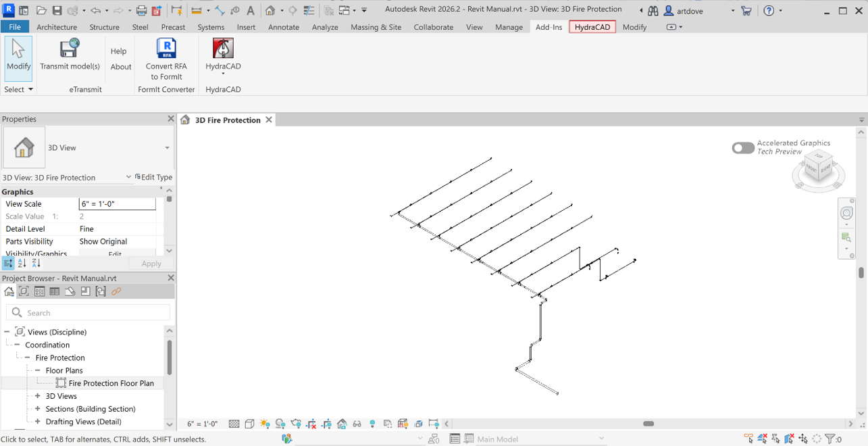Image resolution: width=868 pixels, height=446 pixels.
Task: Expand Drafting Views (Detail) node
Action: pyautogui.click(x=38, y=422)
